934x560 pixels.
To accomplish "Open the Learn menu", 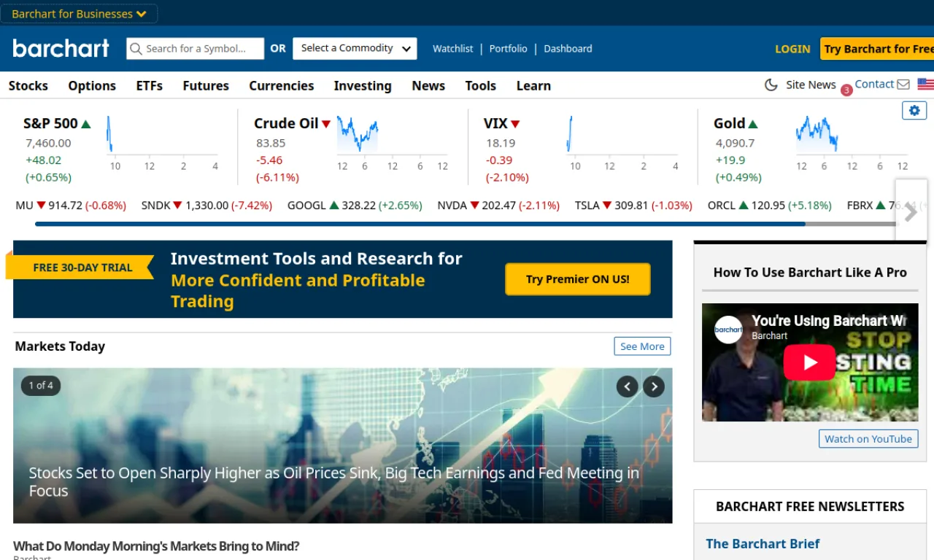I will coord(533,85).
